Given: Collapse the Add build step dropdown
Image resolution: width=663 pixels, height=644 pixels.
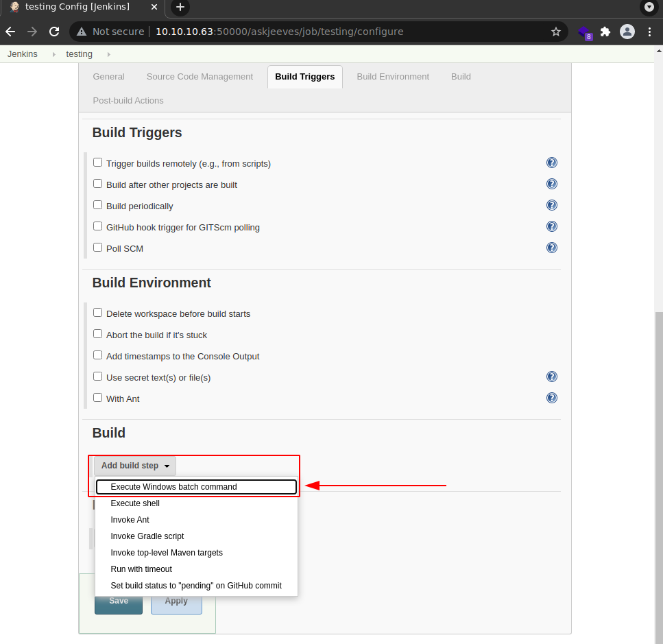Looking at the screenshot, I should (x=134, y=466).
